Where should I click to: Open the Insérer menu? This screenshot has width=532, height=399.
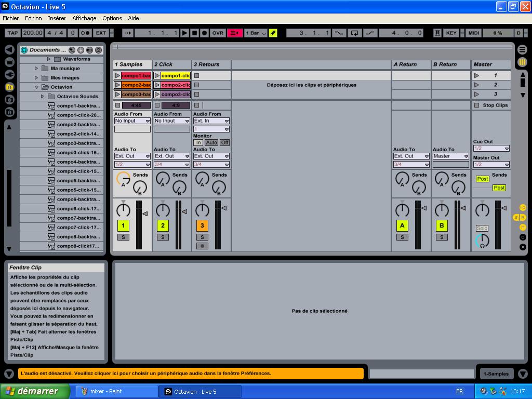tap(57, 18)
